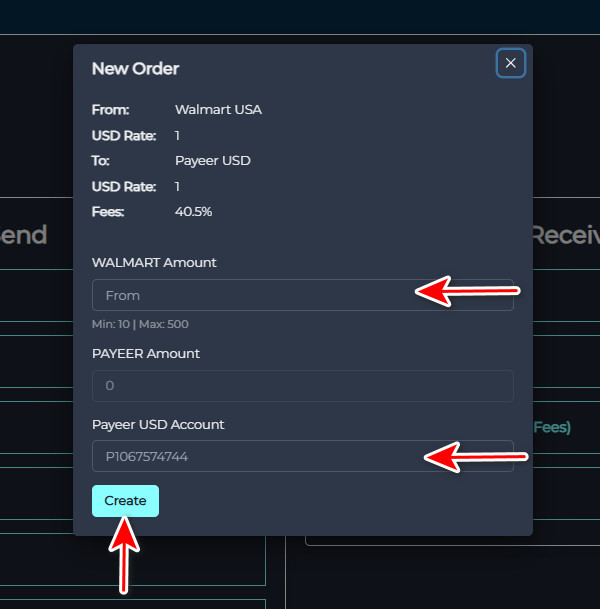
Task: Click the '40.5%' fees value
Action: coord(193,212)
